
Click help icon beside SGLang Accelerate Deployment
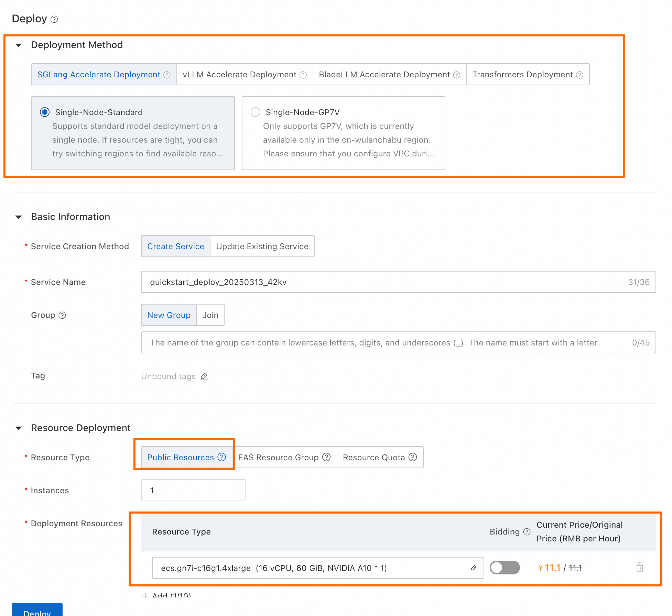(x=167, y=75)
